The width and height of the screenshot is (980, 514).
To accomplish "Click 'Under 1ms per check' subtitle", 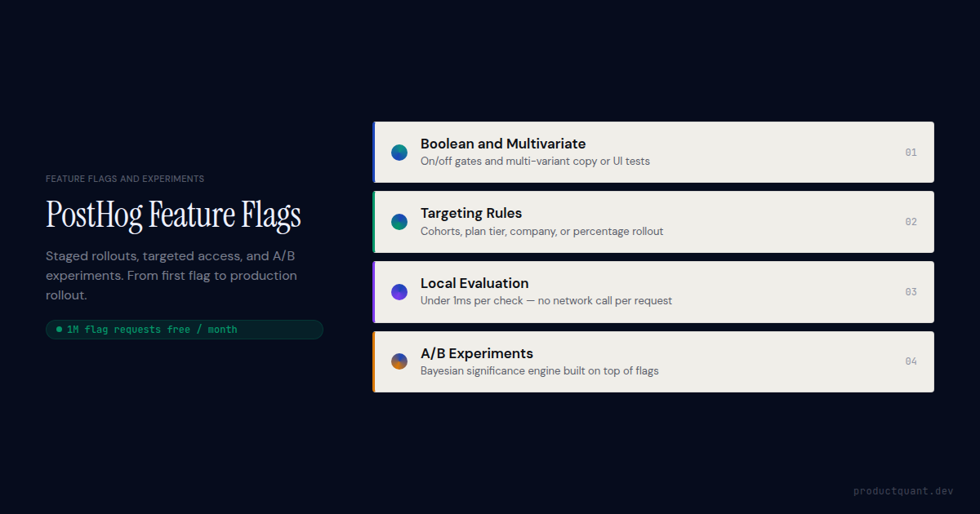I will (x=546, y=301).
